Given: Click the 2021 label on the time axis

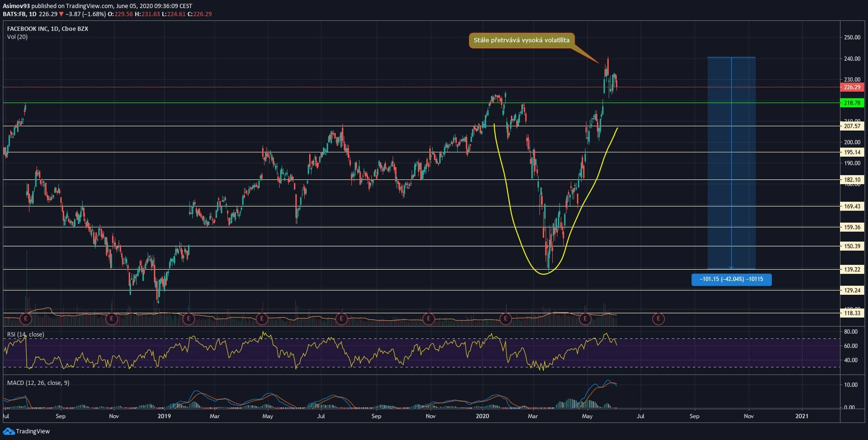Looking at the screenshot, I should pos(802,417).
